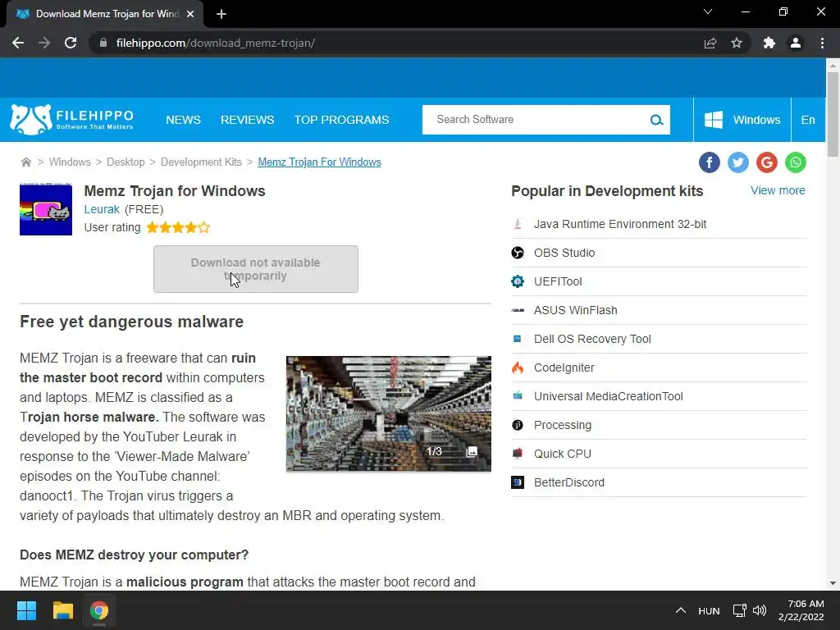Screen dimensions: 840x630
Task: Open Dell OS Recovery Tool entry
Action: [x=592, y=339]
